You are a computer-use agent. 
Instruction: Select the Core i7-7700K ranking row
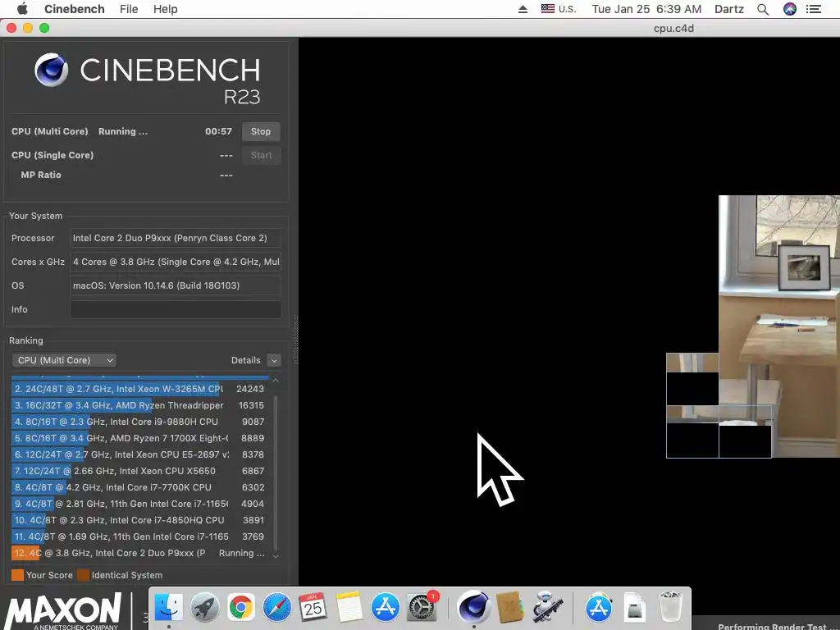pos(139,487)
